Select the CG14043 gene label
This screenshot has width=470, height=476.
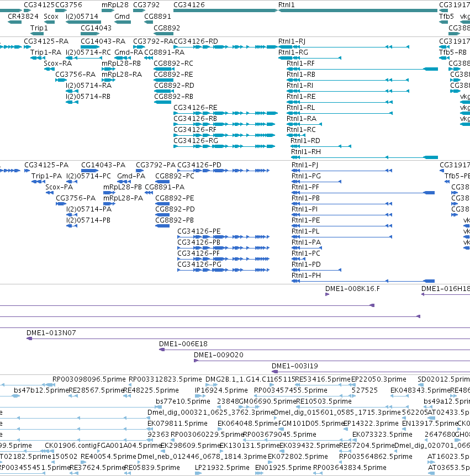coord(96,28)
